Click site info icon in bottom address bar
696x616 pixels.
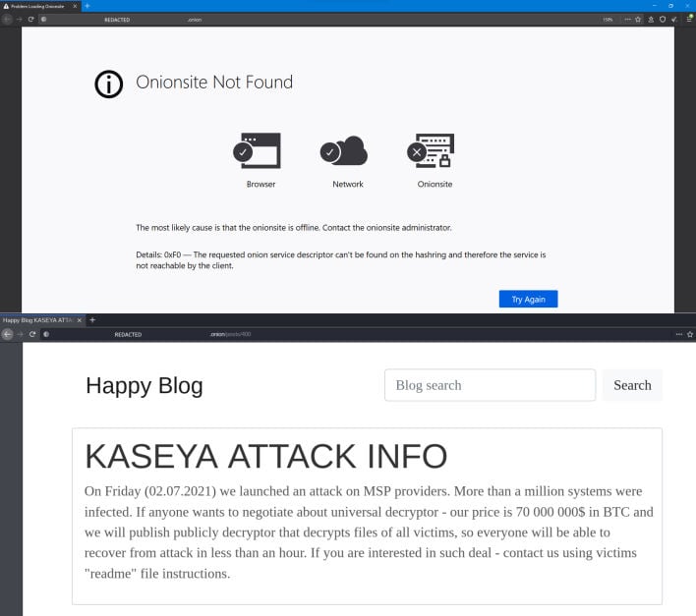[46, 334]
